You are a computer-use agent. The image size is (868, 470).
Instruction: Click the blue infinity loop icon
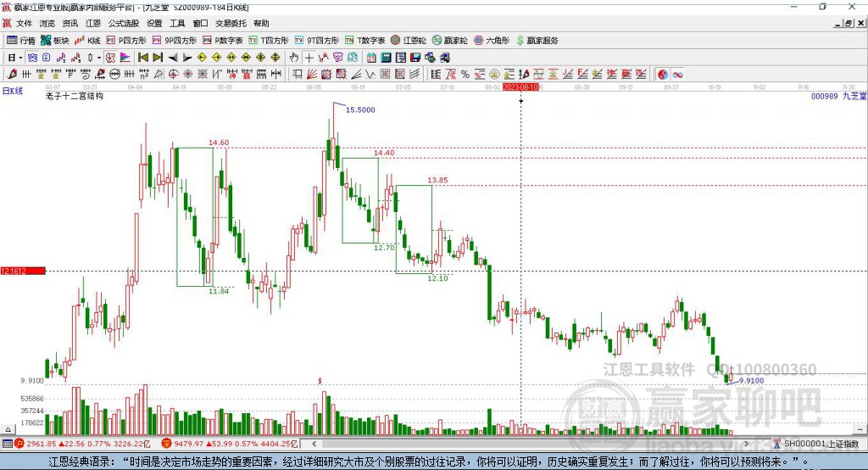[677, 75]
